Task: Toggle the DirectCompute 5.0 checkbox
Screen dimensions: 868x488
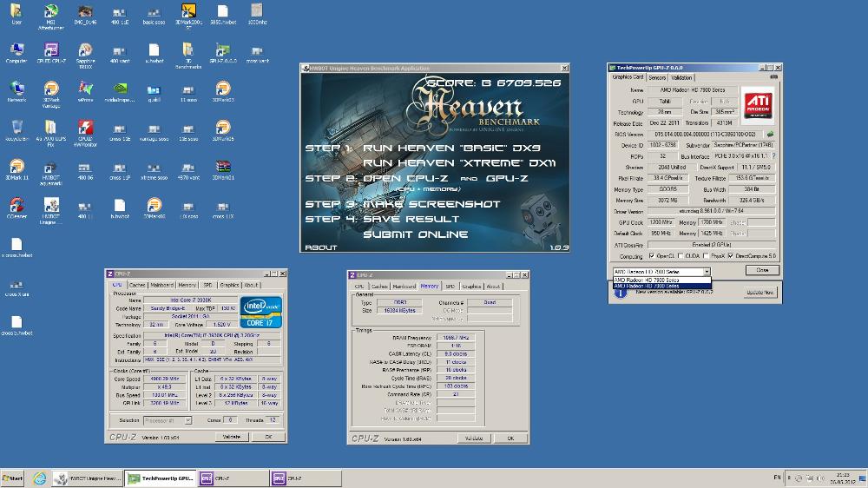Action: (731, 256)
